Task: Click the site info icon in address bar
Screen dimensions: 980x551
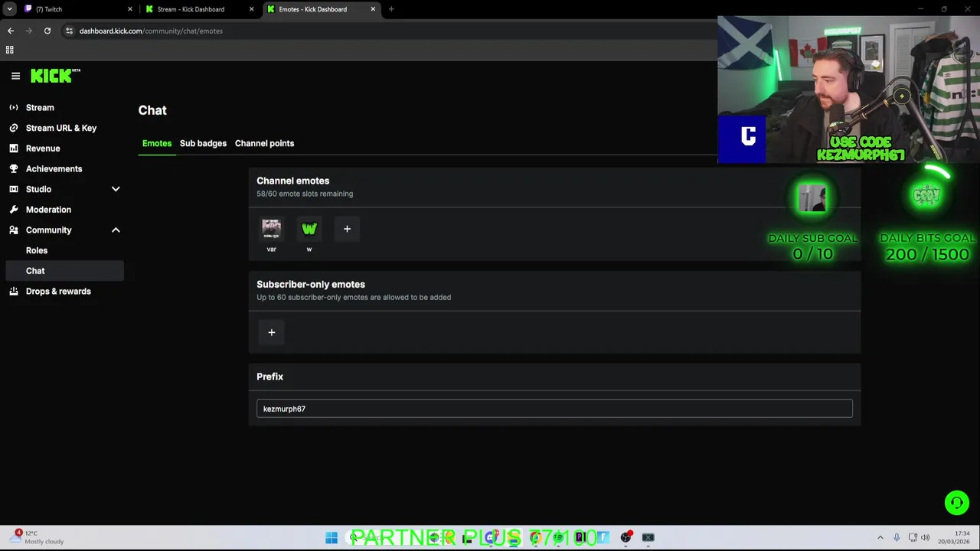Action: point(69,31)
